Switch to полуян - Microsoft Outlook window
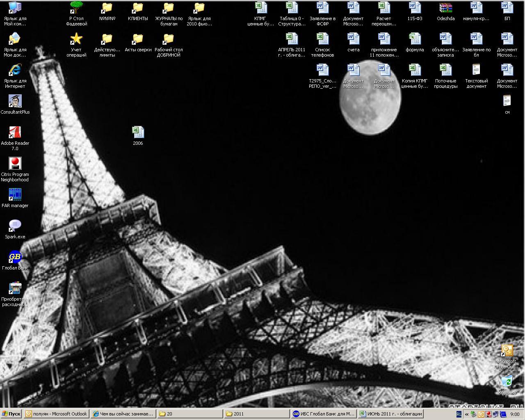Image resolution: width=525 pixels, height=420 pixels. [x=57, y=414]
